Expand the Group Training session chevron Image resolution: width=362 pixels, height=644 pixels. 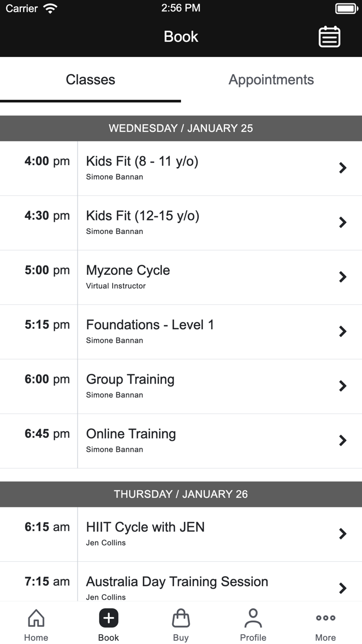(x=342, y=386)
